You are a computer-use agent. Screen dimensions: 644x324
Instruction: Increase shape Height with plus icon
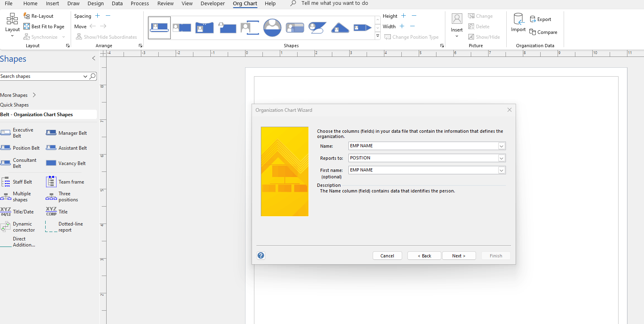point(403,16)
